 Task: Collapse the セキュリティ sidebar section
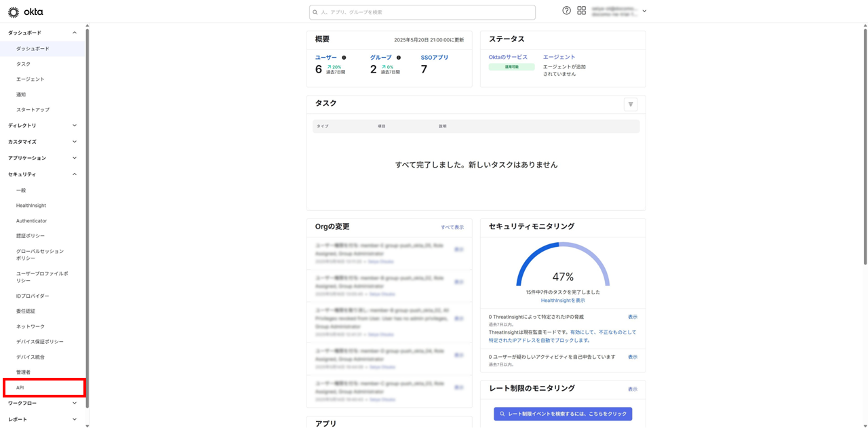[75, 174]
